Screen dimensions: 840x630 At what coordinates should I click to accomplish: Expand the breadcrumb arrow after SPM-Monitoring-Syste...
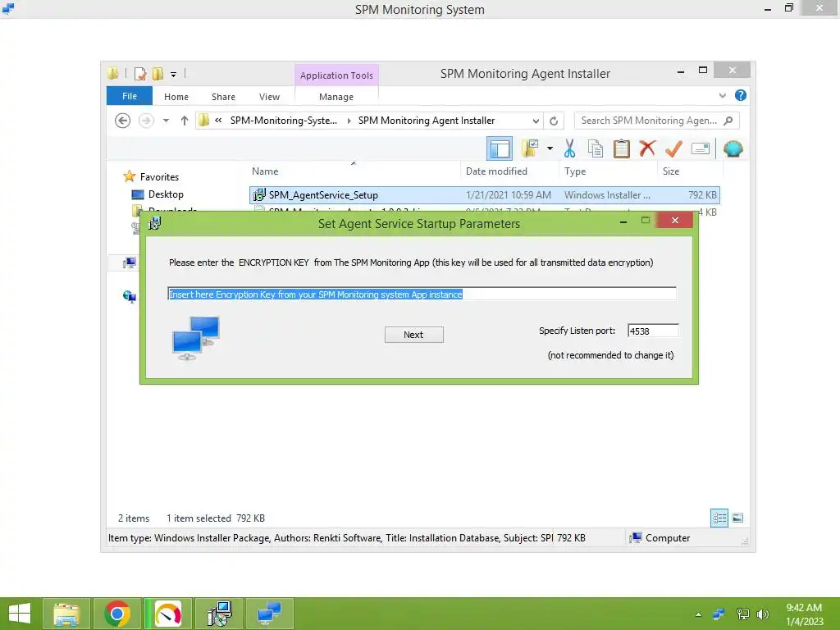[349, 121]
